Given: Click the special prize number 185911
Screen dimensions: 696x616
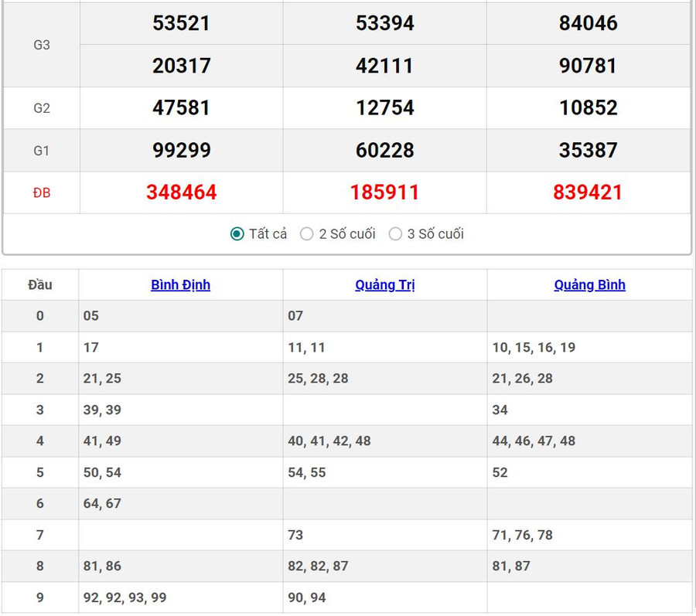Looking at the screenshot, I should [x=384, y=192].
